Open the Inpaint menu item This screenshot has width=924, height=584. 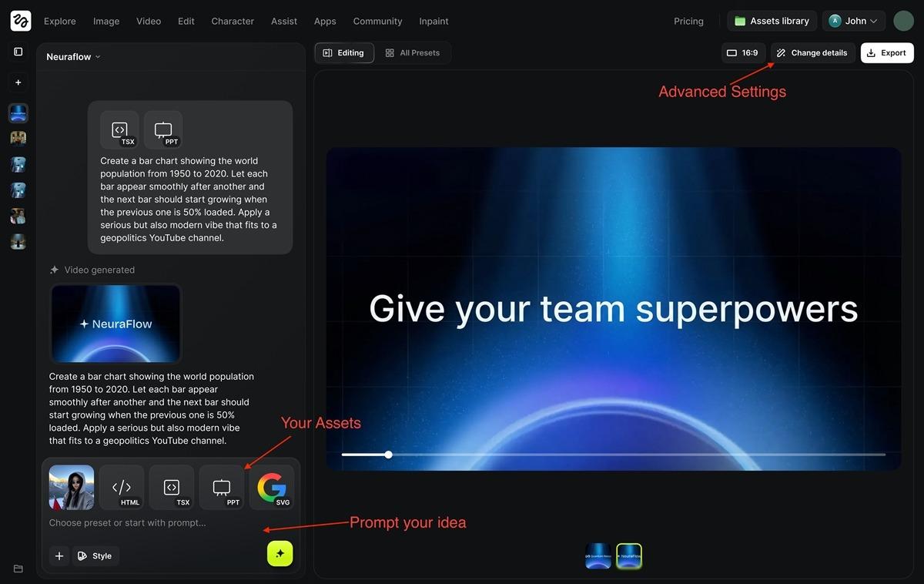[434, 21]
